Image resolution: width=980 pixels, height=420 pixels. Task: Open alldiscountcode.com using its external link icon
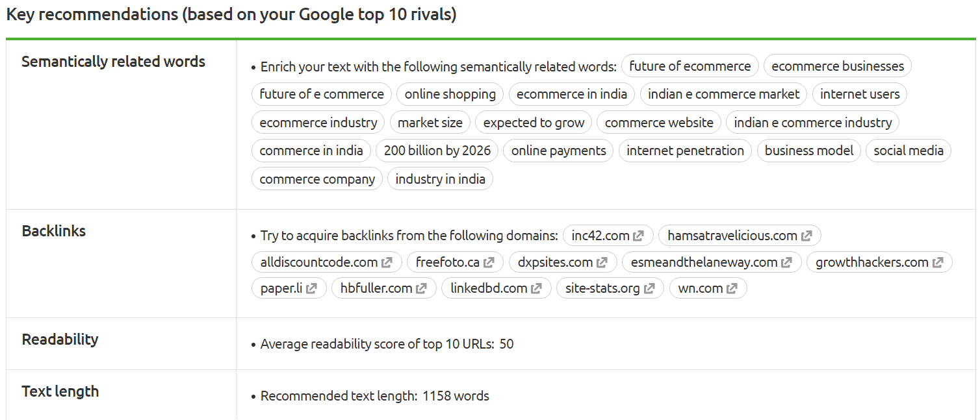pyautogui.click(x=387, y=262)
